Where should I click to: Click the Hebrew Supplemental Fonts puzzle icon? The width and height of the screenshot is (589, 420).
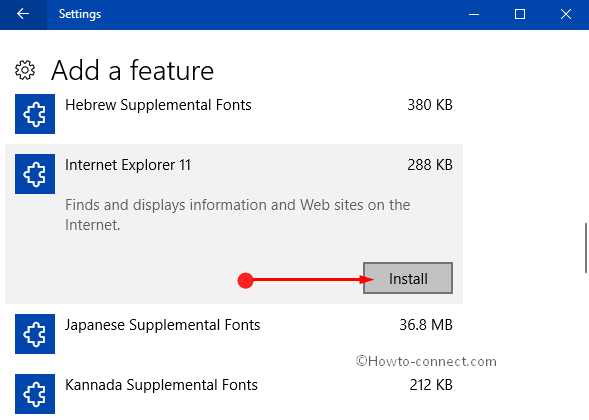(35, 114)
